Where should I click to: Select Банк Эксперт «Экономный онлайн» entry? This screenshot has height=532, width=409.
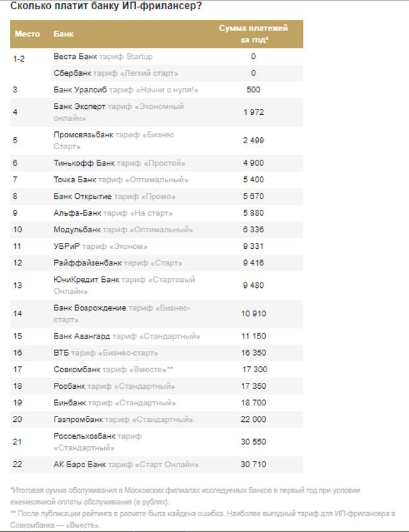click(x=119, y=112)
